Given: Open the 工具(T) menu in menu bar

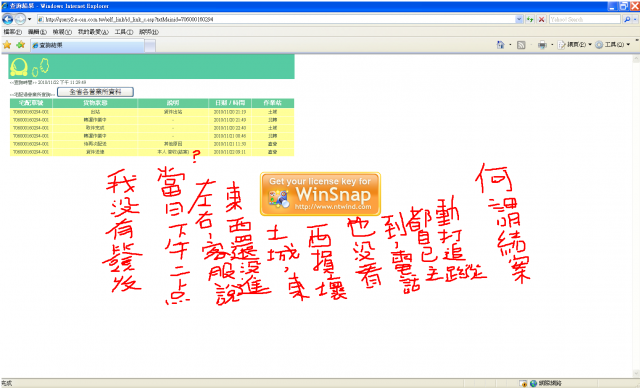Looking at the screenshot, I should [x=124, y=32].
